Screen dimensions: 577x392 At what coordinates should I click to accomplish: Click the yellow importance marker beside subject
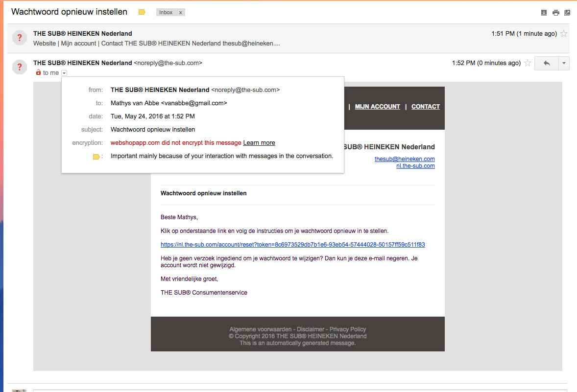[142, 12]
